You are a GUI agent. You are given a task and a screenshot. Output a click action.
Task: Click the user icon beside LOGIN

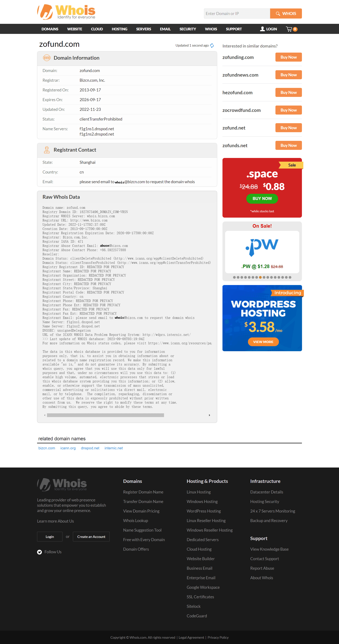tap(262, 29)
